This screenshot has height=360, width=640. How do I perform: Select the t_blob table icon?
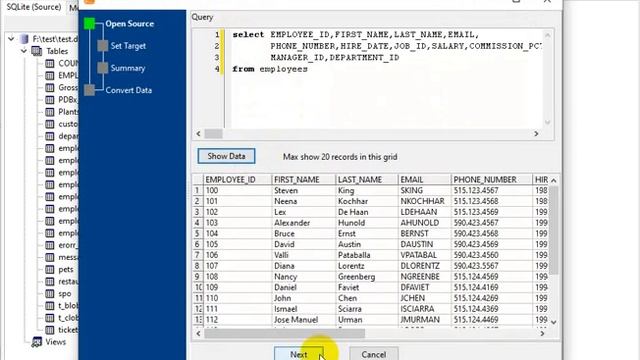49,306
